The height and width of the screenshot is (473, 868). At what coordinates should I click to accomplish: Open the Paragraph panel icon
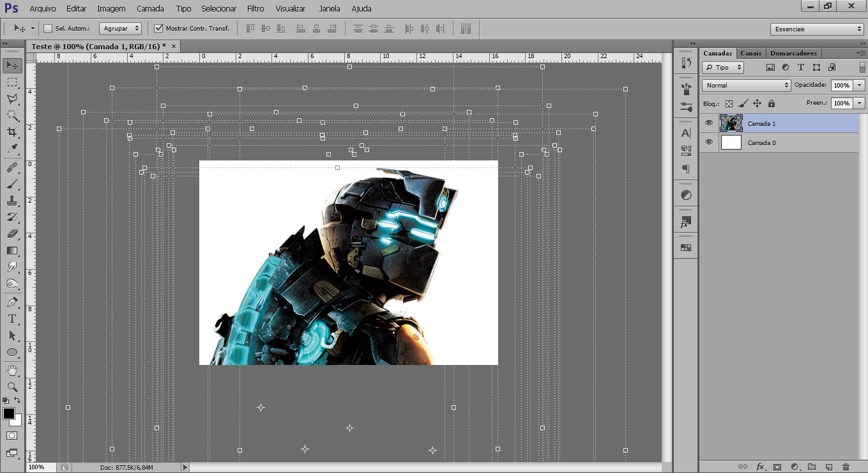686,169
